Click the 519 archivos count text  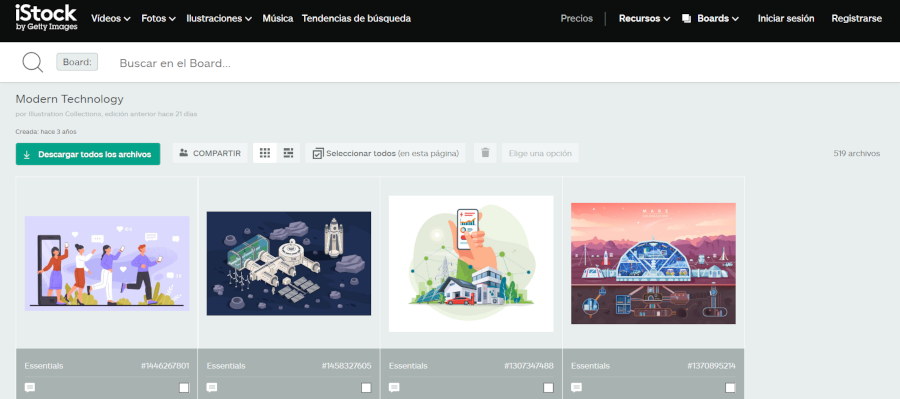point(856,153)
